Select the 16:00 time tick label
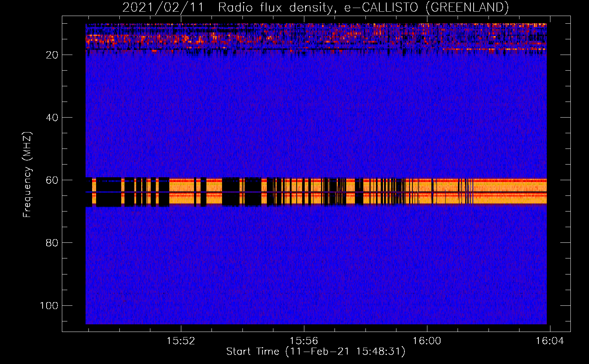This screenshot has height=364, width=589. click(427, 341)
